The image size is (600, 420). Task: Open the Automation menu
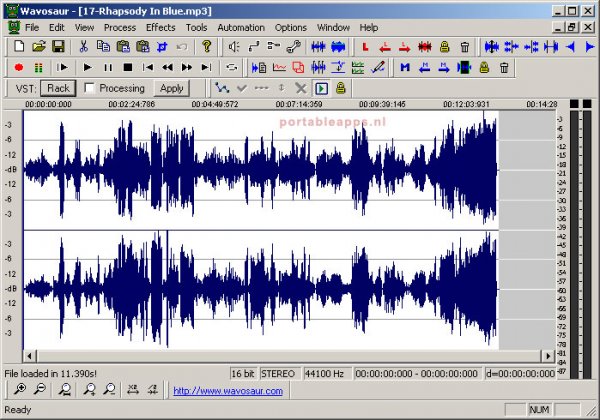pos(241,27)
